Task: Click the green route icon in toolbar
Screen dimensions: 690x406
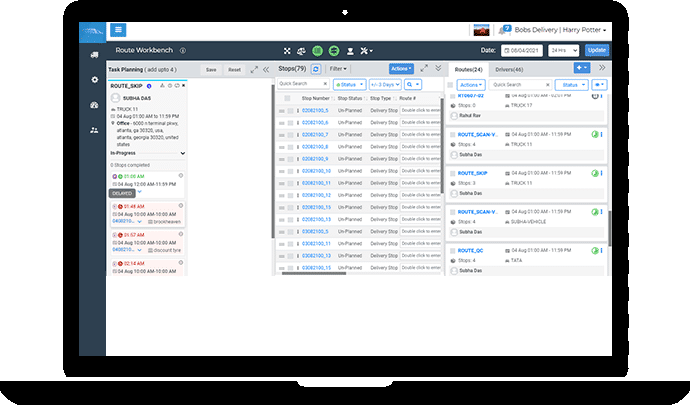Action: coord(334,51)
